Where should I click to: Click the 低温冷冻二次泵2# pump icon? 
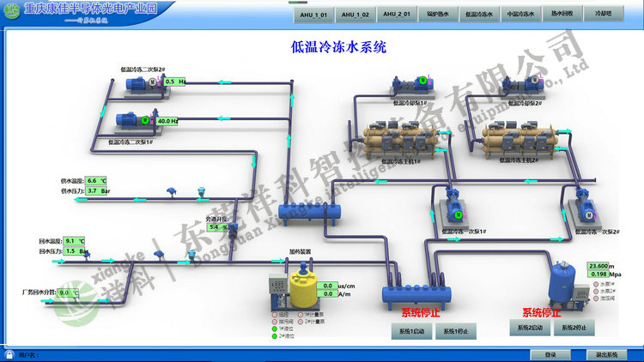tap(138, 83)
